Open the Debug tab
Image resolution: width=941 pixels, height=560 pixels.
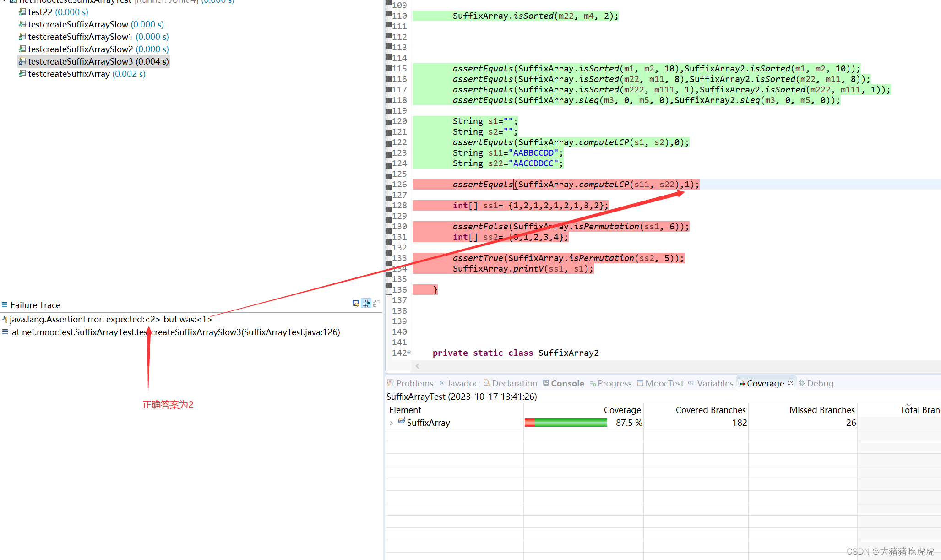[820, 383]
